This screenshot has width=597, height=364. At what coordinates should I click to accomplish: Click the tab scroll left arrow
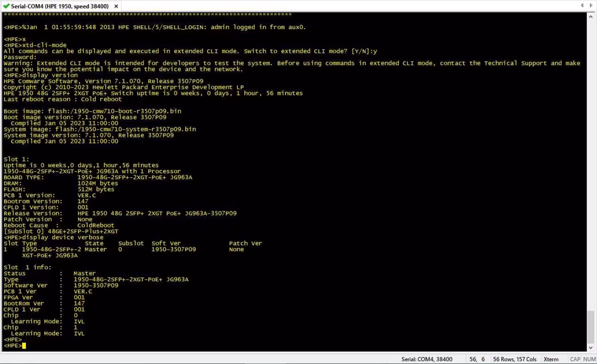point(582,5)
